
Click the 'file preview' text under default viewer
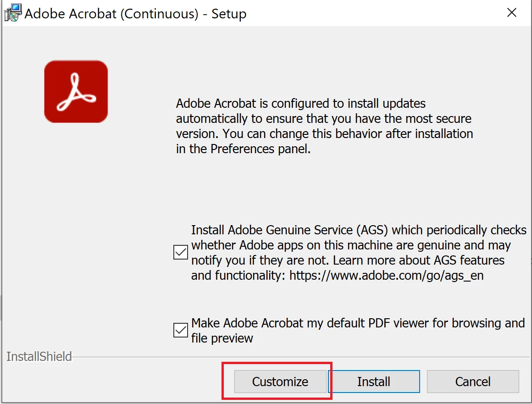tap(222, 338)
